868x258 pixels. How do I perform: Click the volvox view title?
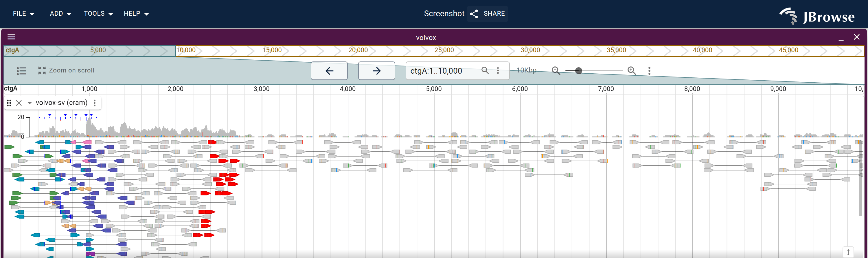pos(426,37)
